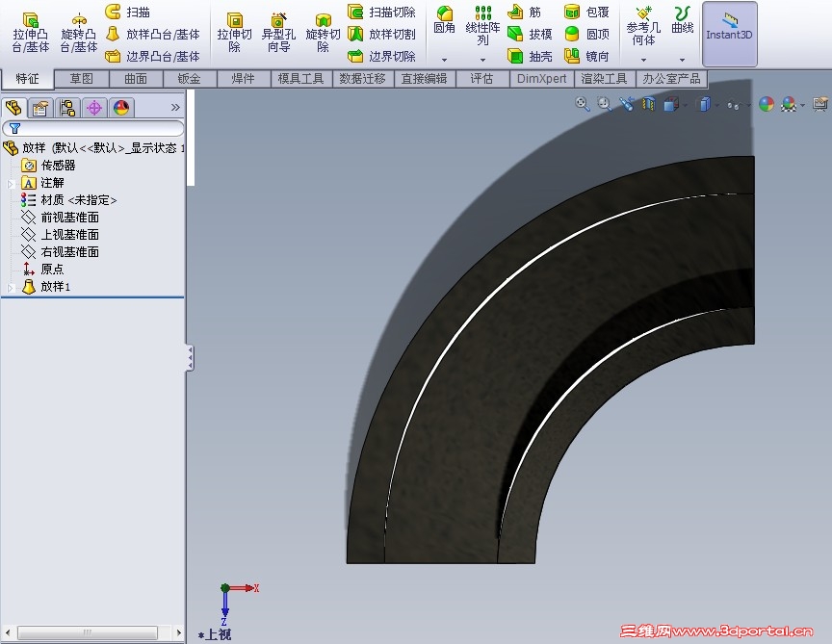Click the Extruded Cut (拉伸切除) tool
The image size is (832, 644).
point(235,34)
